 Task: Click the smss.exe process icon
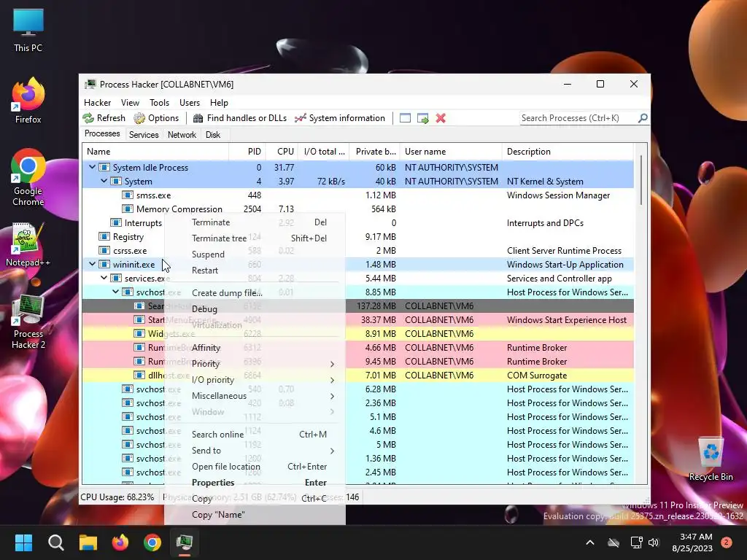pyautogui.click(x=127, y=195)
